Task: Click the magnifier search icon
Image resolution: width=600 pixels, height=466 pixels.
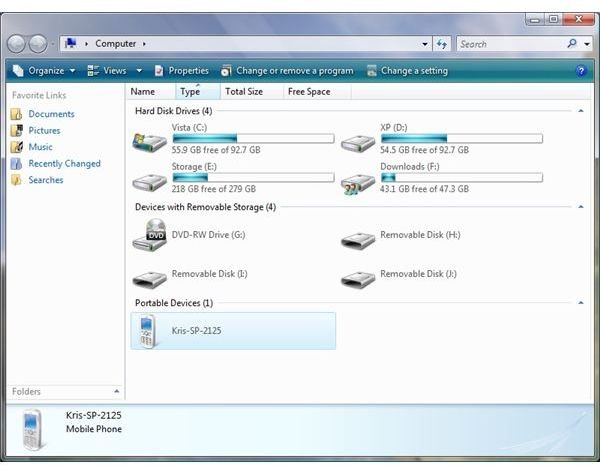Action: point(572,44)
